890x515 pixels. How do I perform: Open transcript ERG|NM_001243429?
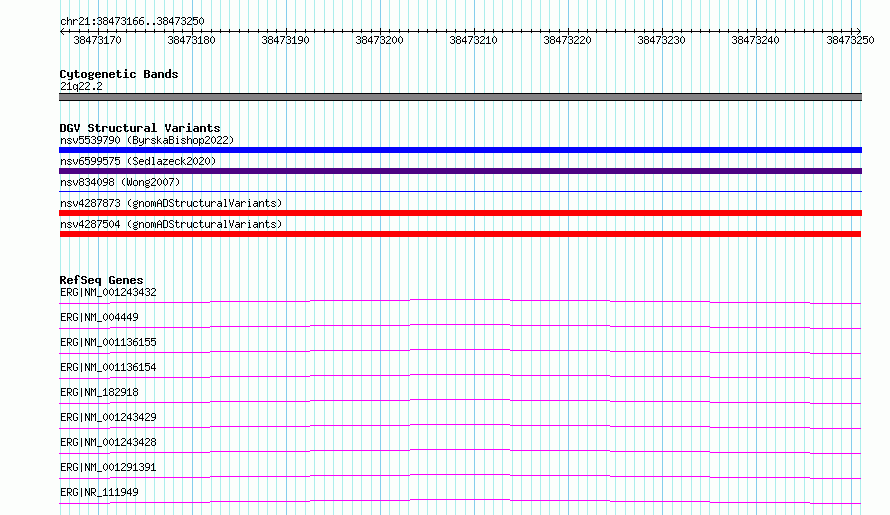click(108, 417)
